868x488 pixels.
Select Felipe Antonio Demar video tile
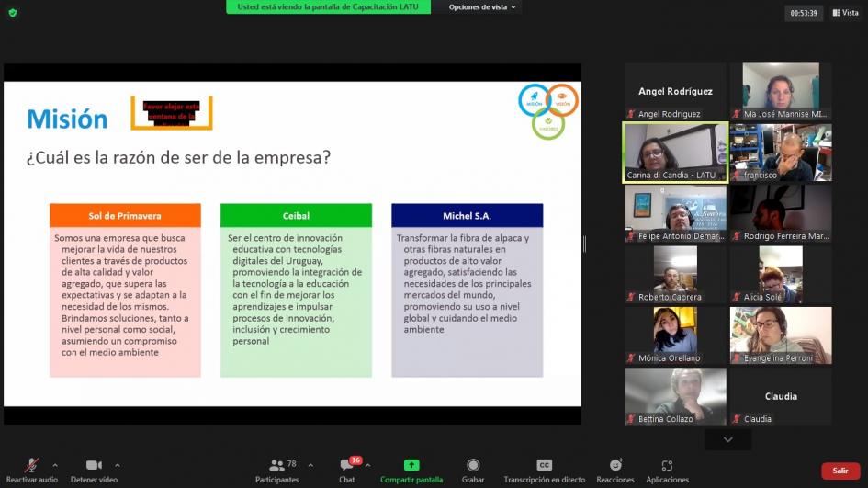pyautogui.click(x=675, y=213)
